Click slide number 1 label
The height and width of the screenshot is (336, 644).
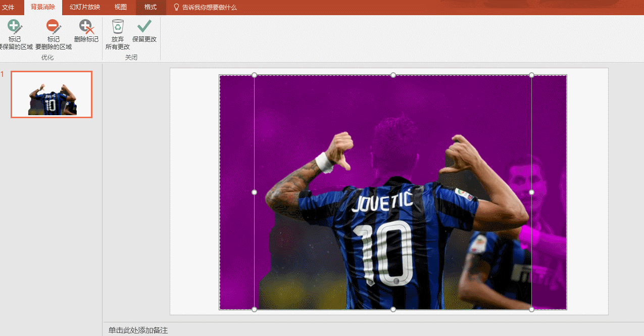coord(2,75)
